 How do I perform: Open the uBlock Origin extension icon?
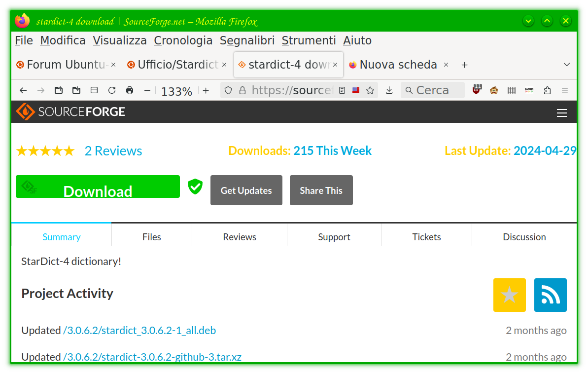pyautogui.click(x=476, y=89)
